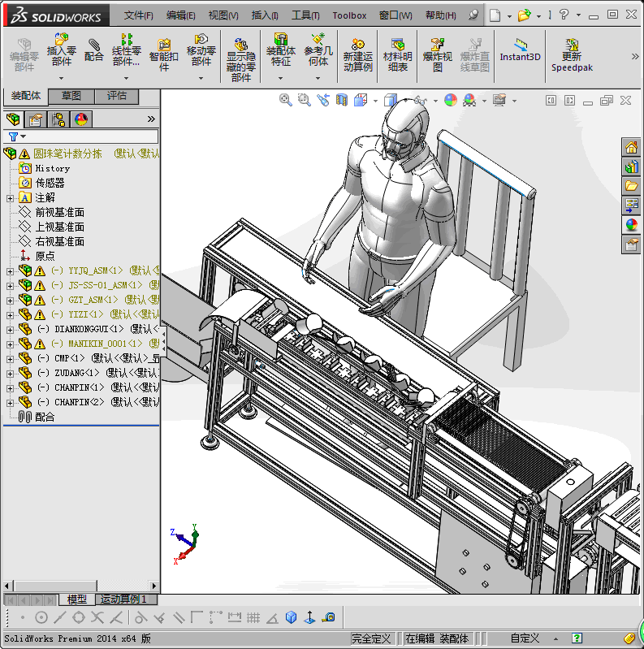Open Edit Appearance color sphere icon
Viewport: 644px width, 649px height.
pos(451,100)
